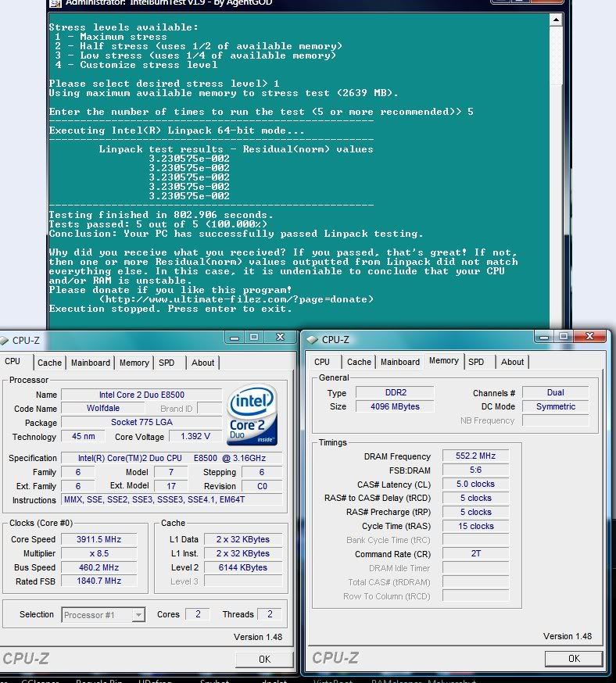Open About tab in memory window
616x683 pixels.
(512, 362)
